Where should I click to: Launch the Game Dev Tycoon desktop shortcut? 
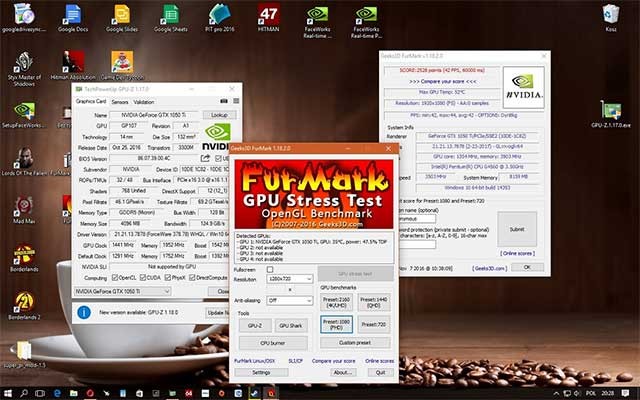(122, 65)
